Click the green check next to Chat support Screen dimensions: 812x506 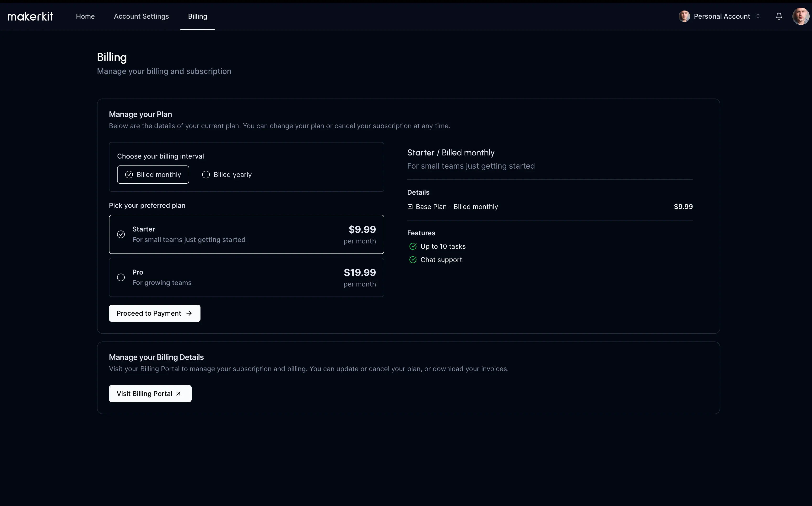point(413,260)
